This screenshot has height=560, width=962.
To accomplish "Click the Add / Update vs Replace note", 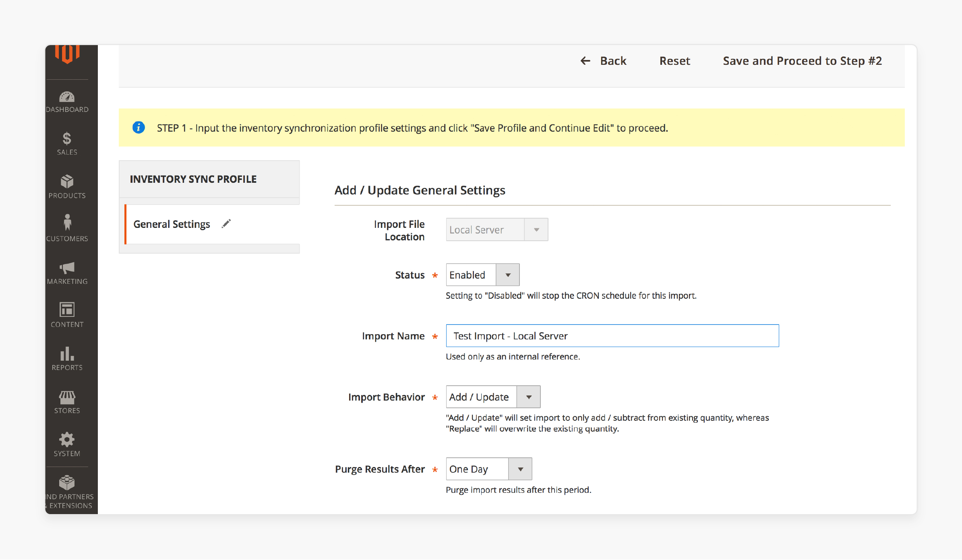I will pos(607,423).
